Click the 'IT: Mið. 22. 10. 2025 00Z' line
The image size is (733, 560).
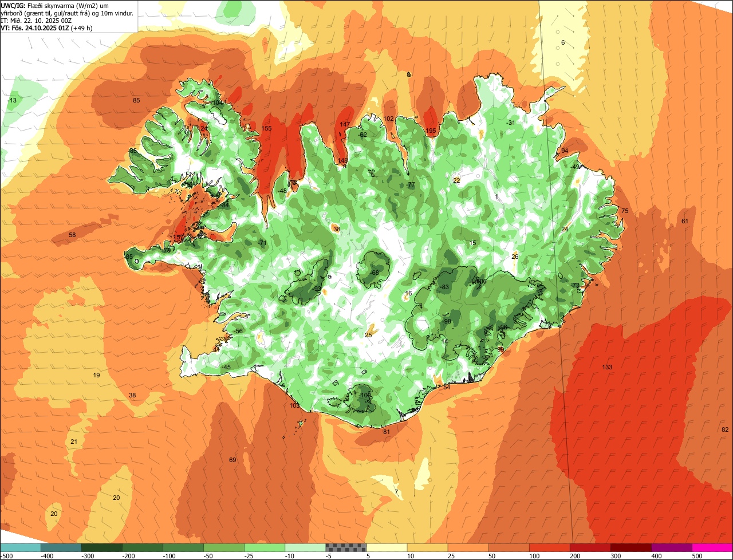point(36,20)
